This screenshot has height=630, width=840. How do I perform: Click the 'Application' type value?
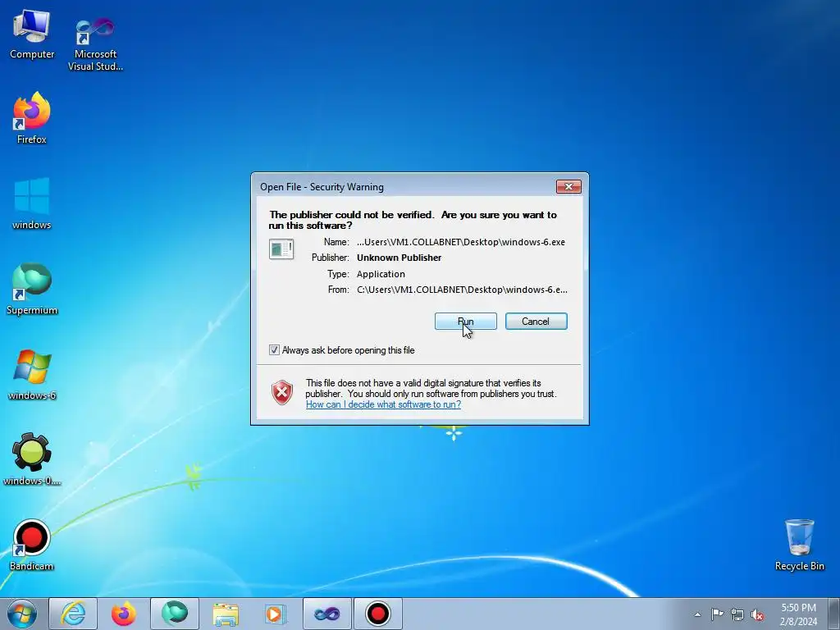(381, 274)
